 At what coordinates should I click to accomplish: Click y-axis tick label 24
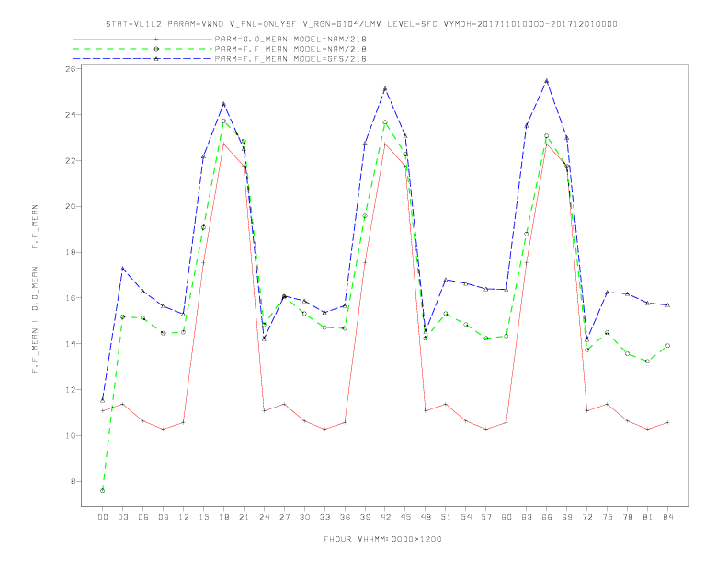[x=71, y=114]
